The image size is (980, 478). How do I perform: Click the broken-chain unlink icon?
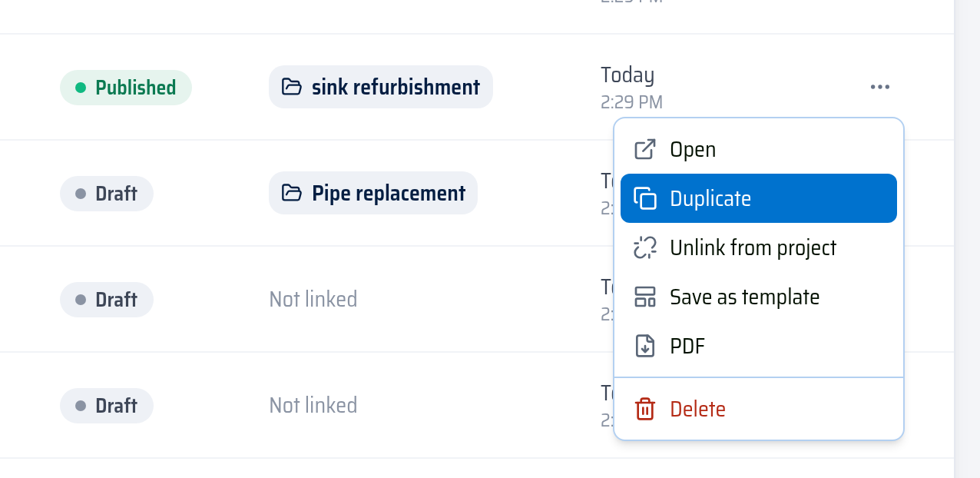(645, 247)
